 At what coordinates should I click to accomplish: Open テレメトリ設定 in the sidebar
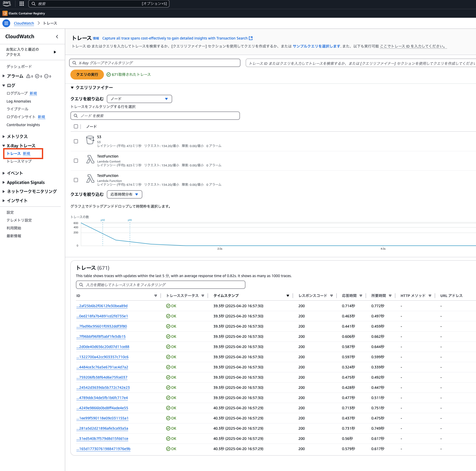click(19, 220)
